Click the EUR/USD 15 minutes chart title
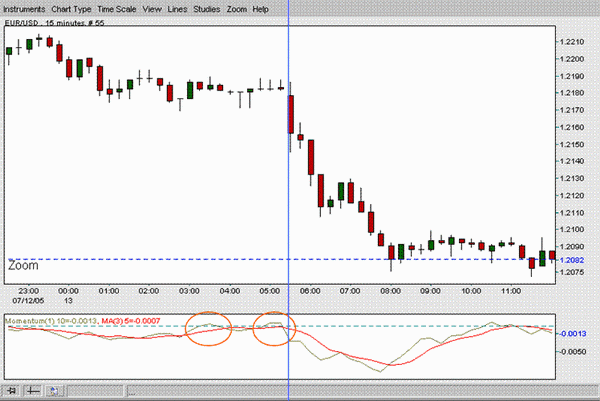Screen dimensions: 600x401 point(54,23)
